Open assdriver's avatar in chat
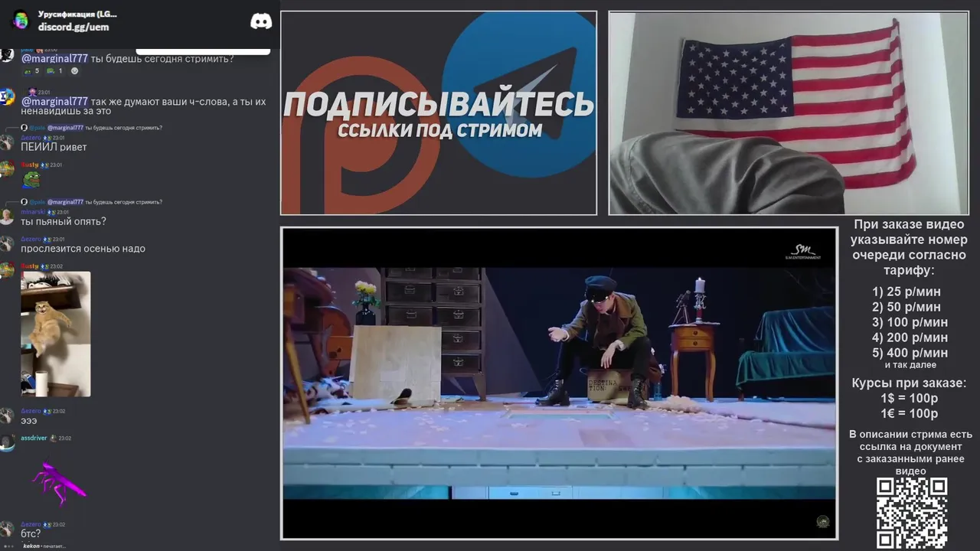Viewport: 980px width, 551px height. pyautogui.click(x=6, y=443)
